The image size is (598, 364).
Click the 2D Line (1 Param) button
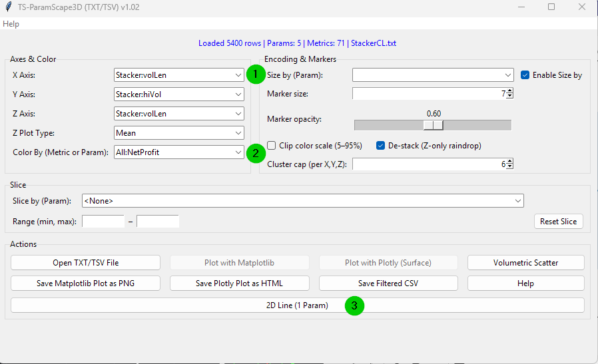(298, 305)
